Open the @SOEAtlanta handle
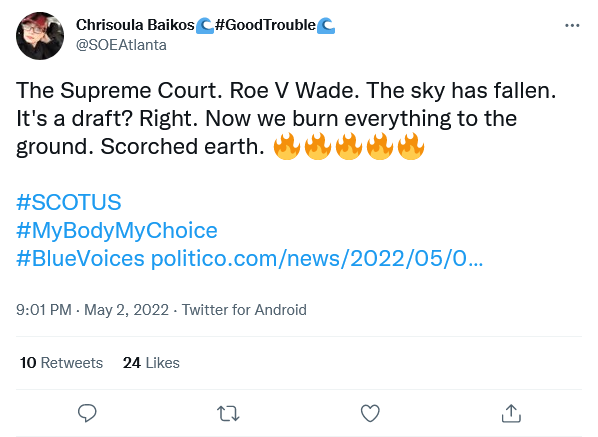Screen dimensions: 598x437 pyautogui.click(x=121, y=45)
